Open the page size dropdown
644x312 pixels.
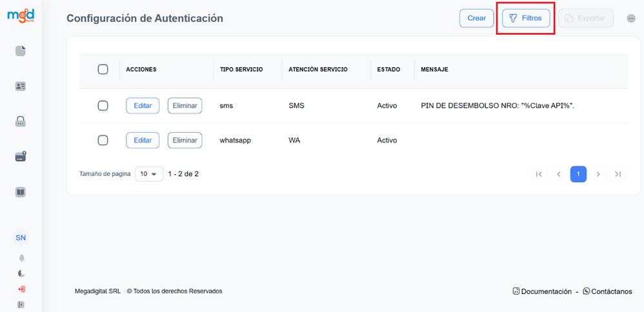click(x=149, y=174)
